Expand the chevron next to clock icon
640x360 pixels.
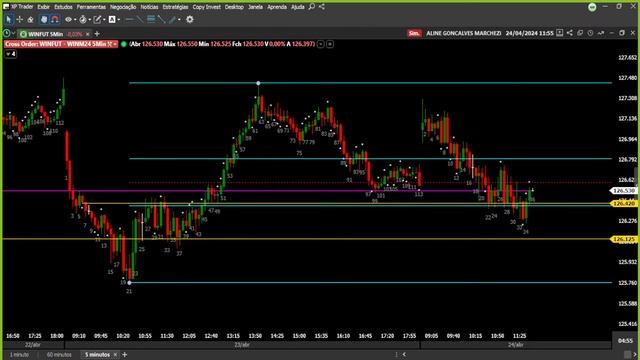13,33
